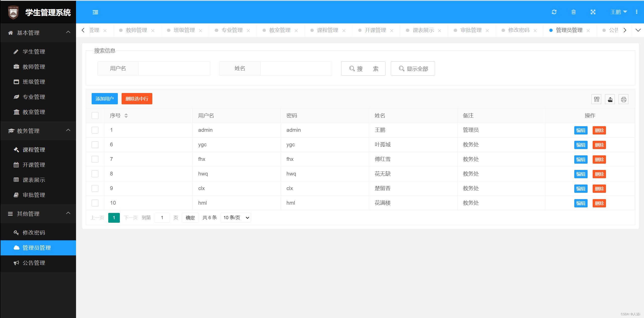Image resolution: width=644 pixels, height=318 pixels.
Task: Focus the 用户名 search input
Action: click(x=174, y=69)
